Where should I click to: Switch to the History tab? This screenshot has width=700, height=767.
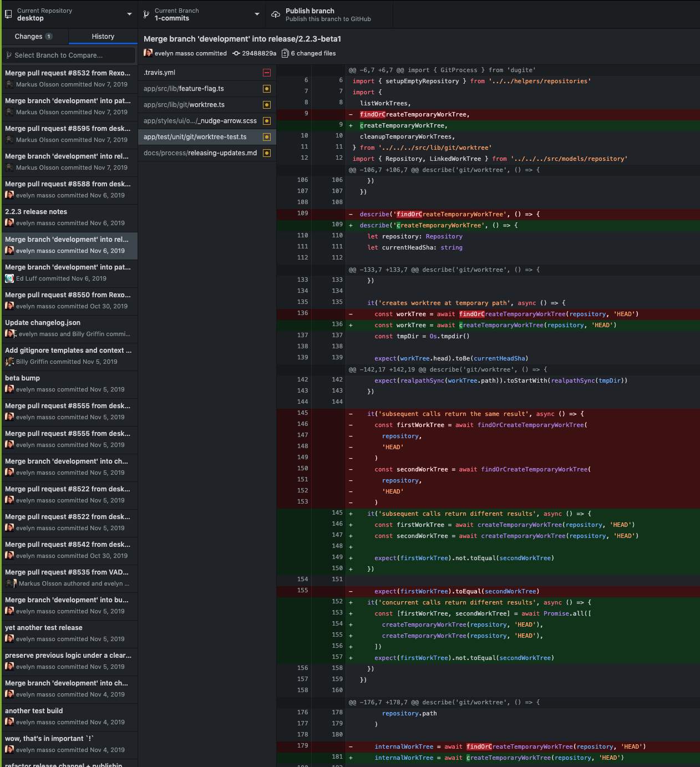tap(103, 37)
